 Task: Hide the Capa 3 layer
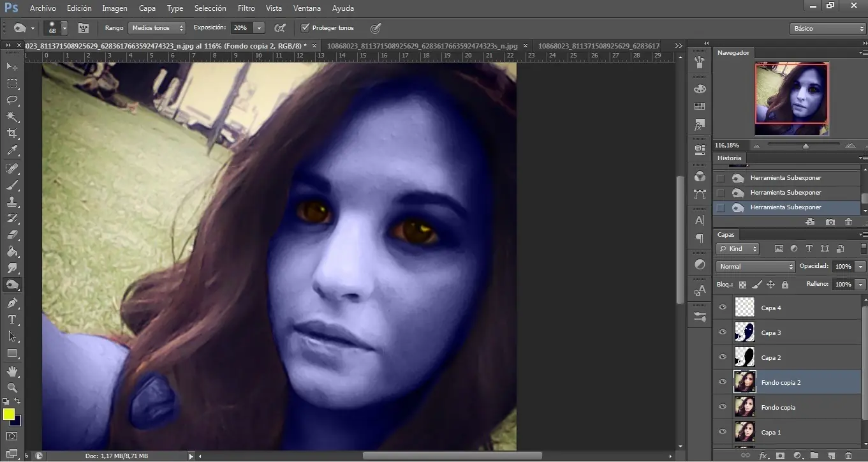pyautogui.click(x=723, y=332)
